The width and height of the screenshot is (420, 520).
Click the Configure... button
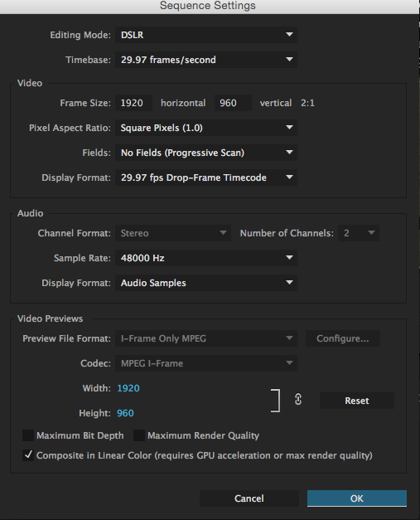(x=343, y=338)
